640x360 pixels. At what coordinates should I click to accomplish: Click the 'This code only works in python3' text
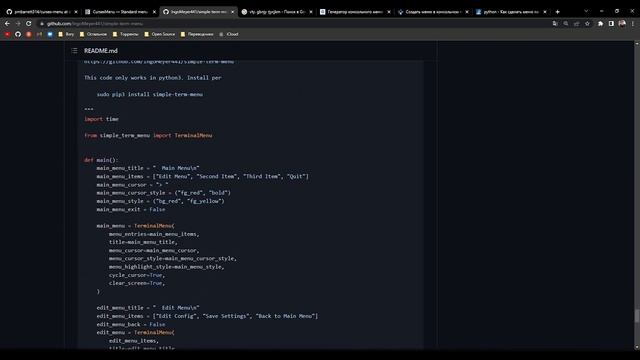[x=153, y=78]
